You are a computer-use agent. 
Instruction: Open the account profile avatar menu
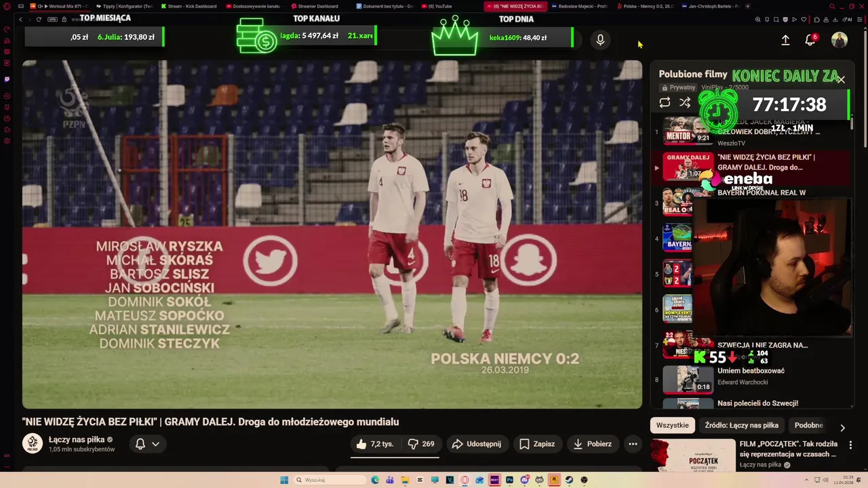coord(840,40)
